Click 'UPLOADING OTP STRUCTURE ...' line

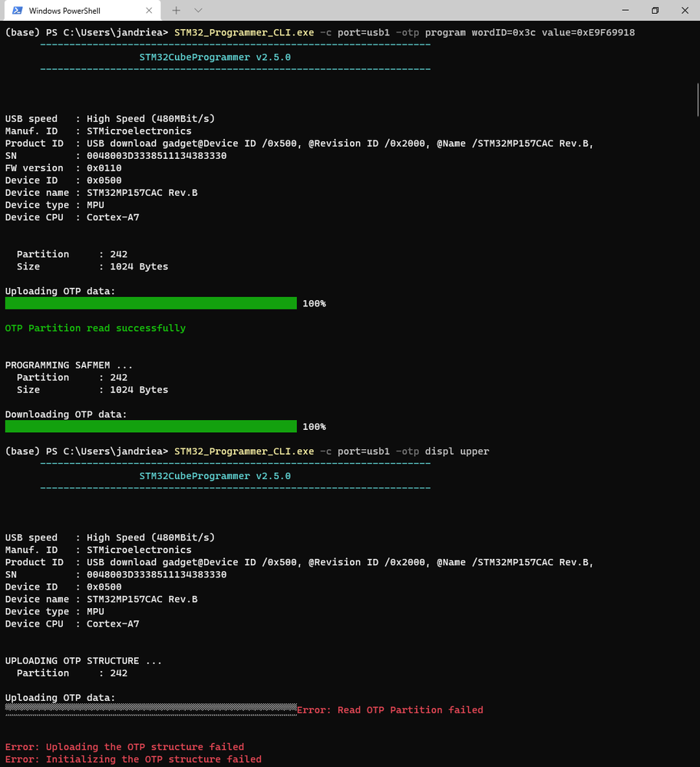(83, 660)
